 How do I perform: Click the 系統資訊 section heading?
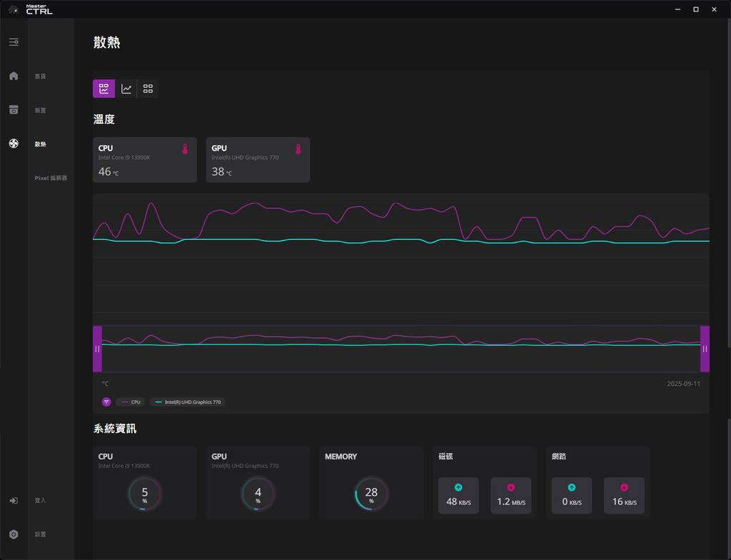click(115, 429)
